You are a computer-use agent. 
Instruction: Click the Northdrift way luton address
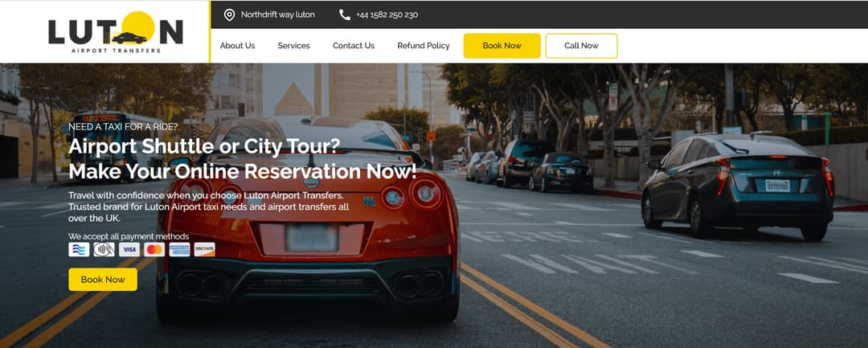278,15
